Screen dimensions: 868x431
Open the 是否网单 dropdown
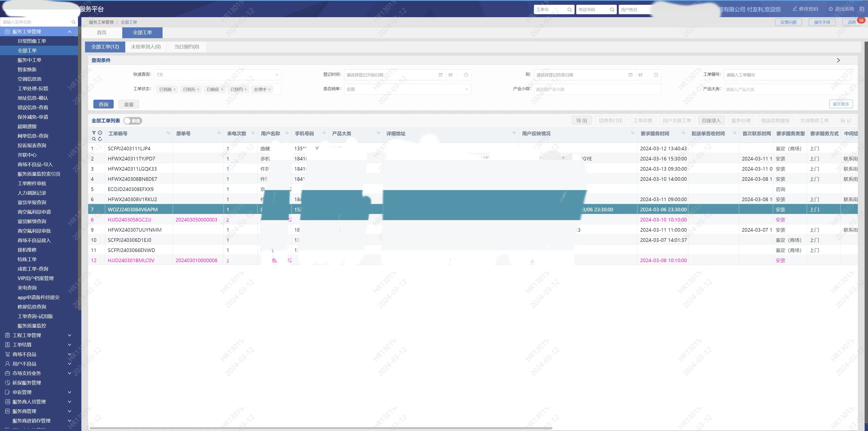(x=407, y=89)
